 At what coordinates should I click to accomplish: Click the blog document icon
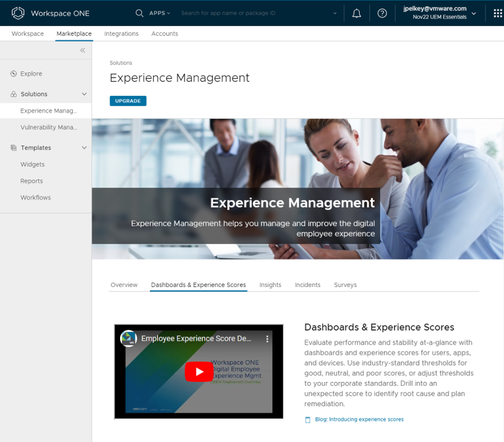click(x=308, y=420)
